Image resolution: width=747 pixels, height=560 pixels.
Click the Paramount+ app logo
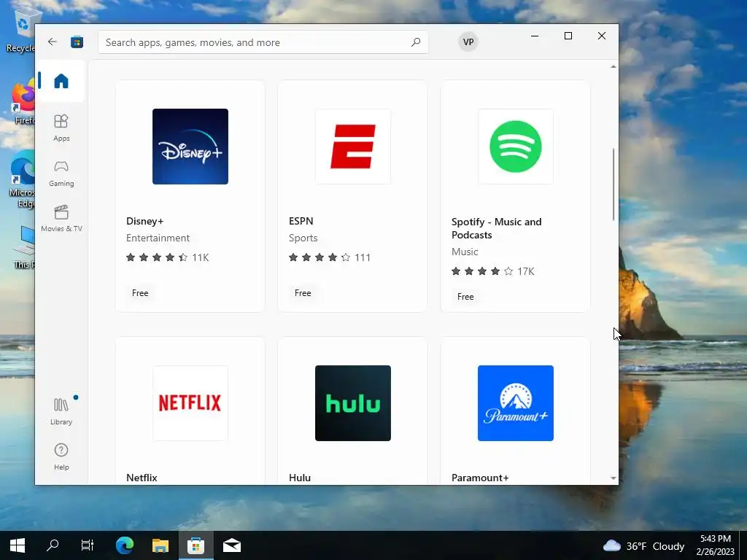(516, 402)
